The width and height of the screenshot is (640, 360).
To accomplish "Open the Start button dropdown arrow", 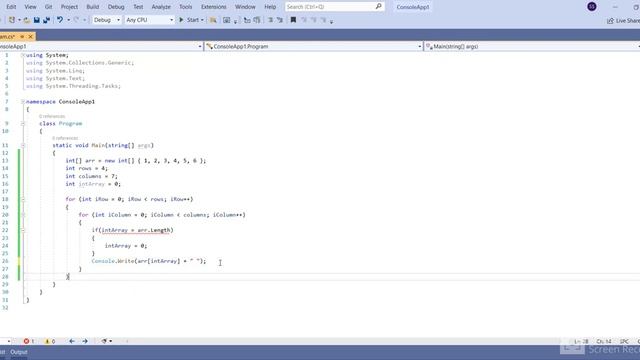I will [202, 20].
